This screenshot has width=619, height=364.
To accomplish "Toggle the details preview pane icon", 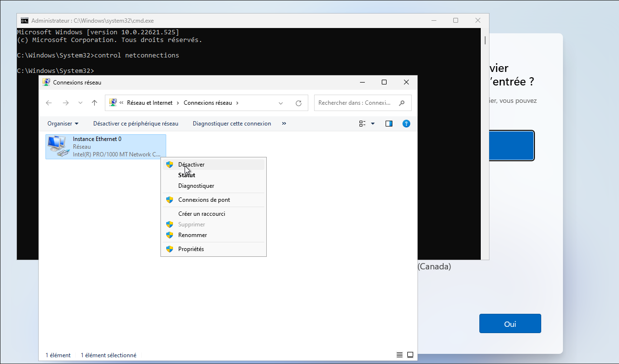I will (x=389, y=123).
